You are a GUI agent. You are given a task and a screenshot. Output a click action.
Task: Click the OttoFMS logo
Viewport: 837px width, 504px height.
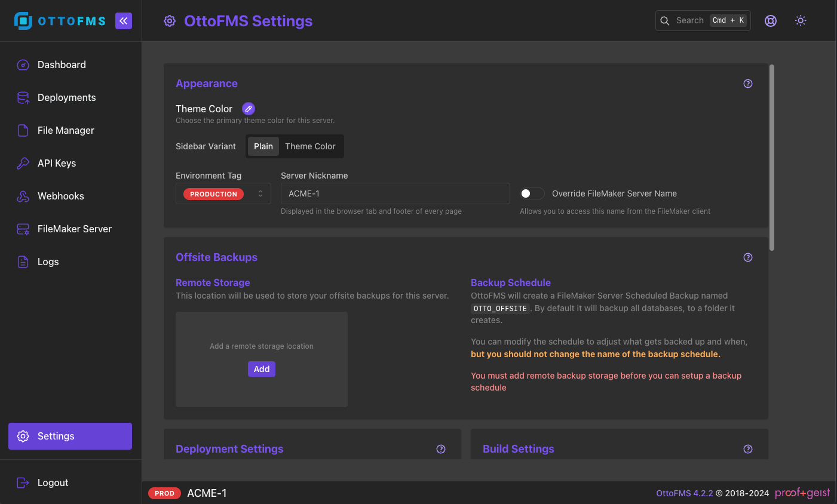coord(60,21)
